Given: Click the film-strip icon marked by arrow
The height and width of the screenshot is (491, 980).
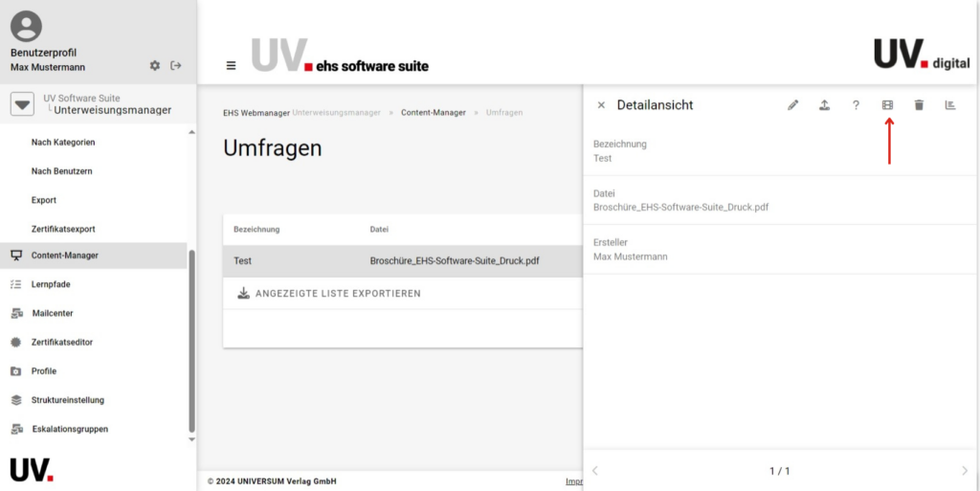Looking at the screenshot, I should [887, 105].
